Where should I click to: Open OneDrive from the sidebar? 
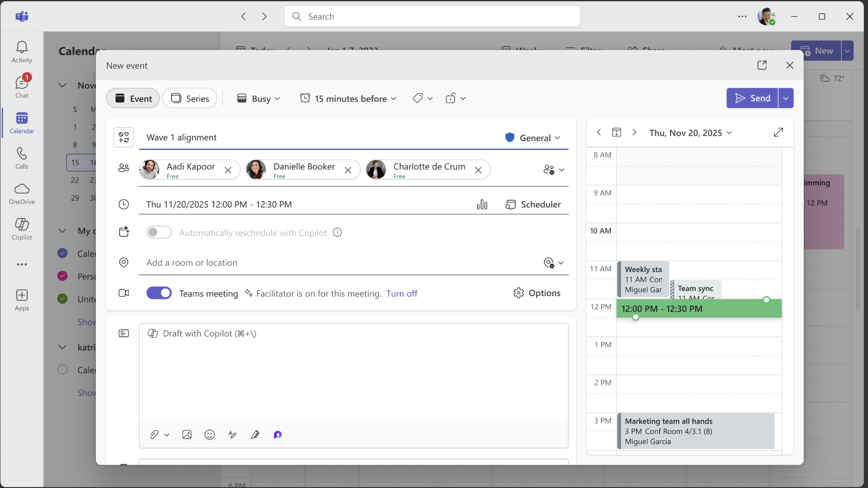pyautogui.click(x=22, y=194)
